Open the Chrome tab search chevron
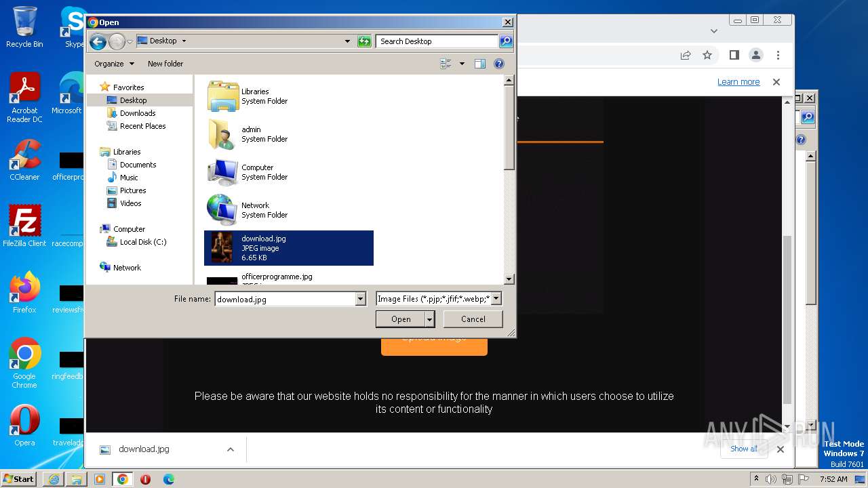 coord(713,30)
